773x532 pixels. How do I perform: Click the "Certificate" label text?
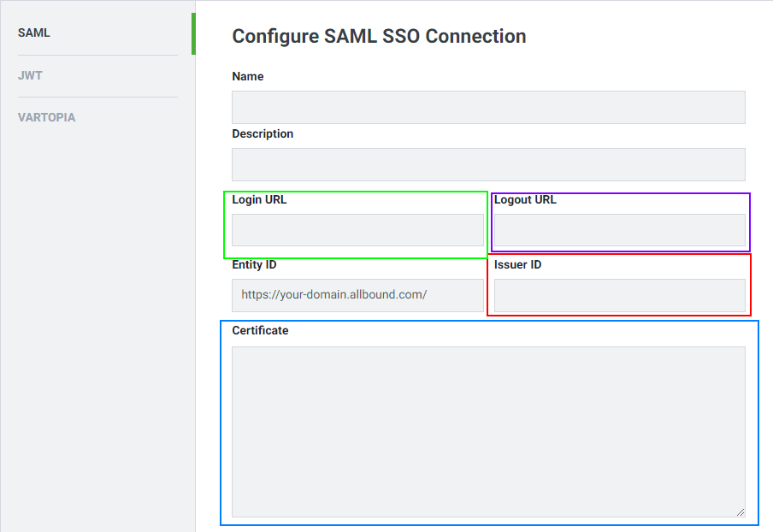tap(260, 330)
